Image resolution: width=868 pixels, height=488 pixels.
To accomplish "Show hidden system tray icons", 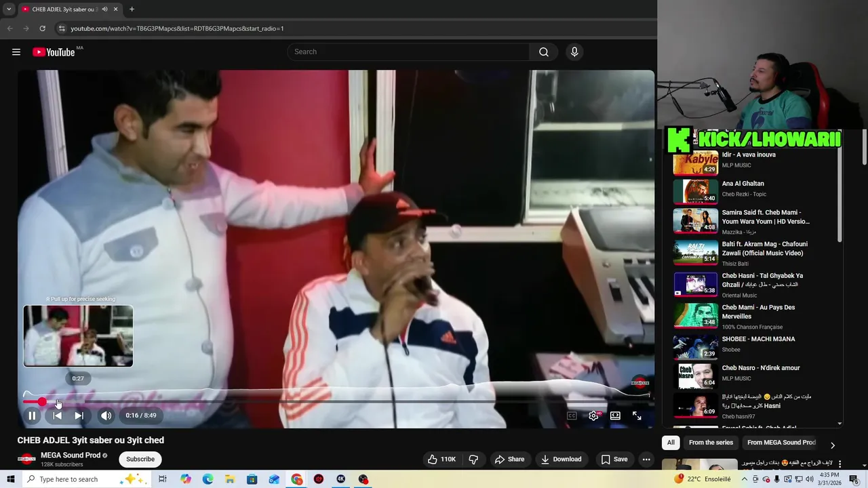I will pos(745,479).
